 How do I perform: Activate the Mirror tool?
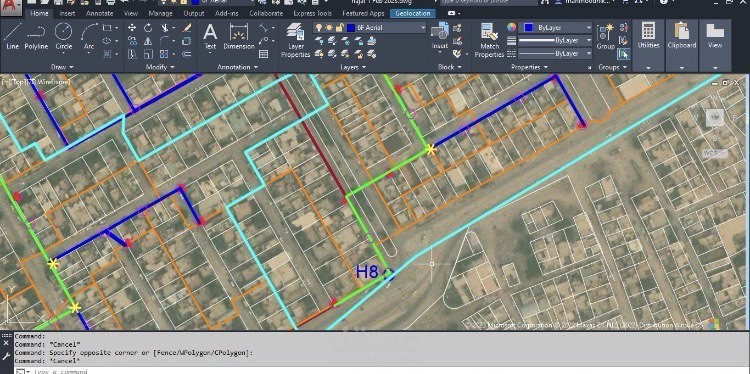pyautogui.click(x=148, y=41)
